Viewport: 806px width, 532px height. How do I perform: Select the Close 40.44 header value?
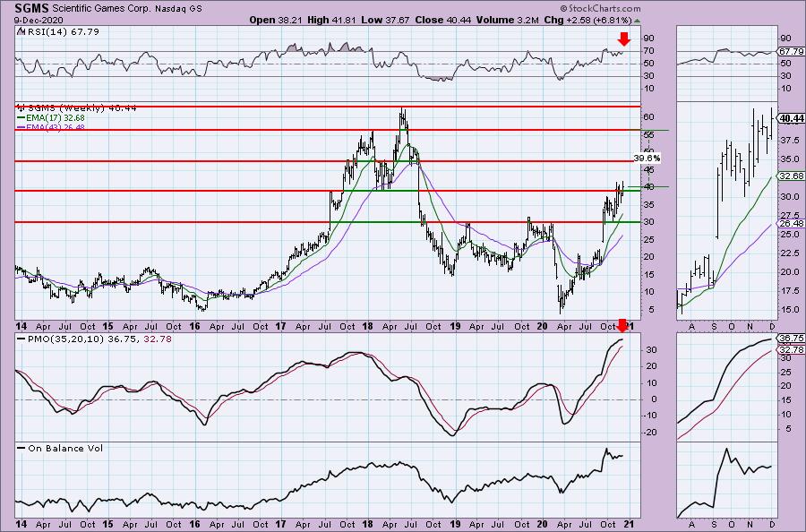point(443,20)
